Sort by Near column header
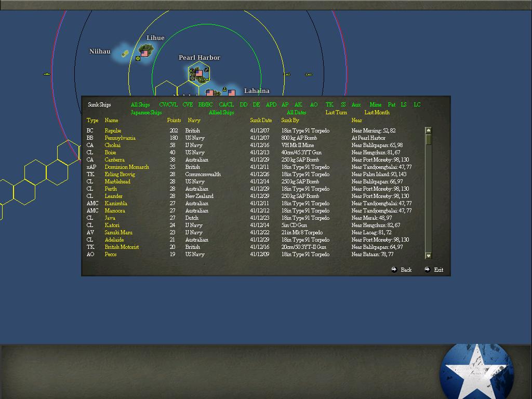This screenshot has height=399, width=532. click(356, 120)
